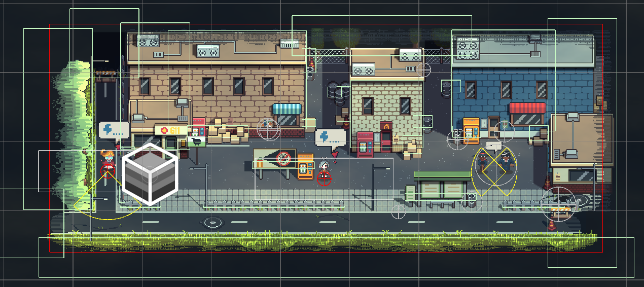The width and height of the screenshot is (644, 287).
Task: Select the sidewalk guardrail below the billboard
Action: point(273,205)
